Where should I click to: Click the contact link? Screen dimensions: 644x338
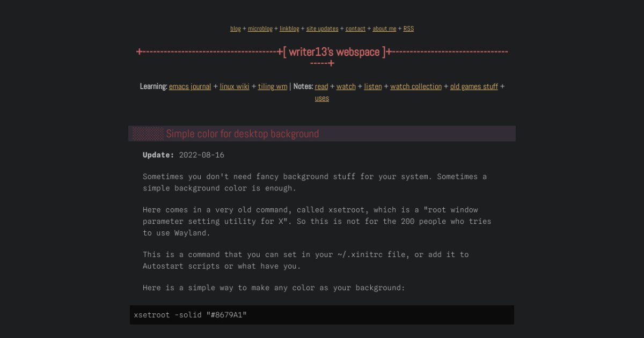[x=355, y=29]
